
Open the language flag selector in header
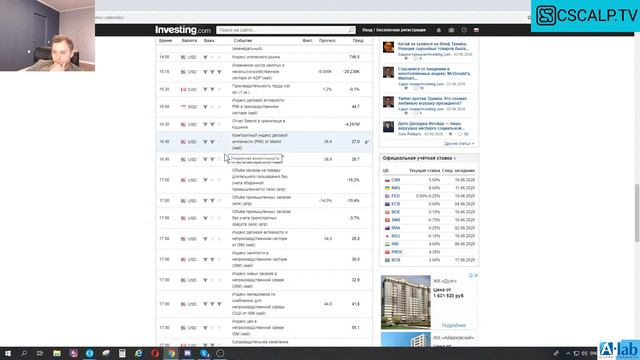point(476,30)
